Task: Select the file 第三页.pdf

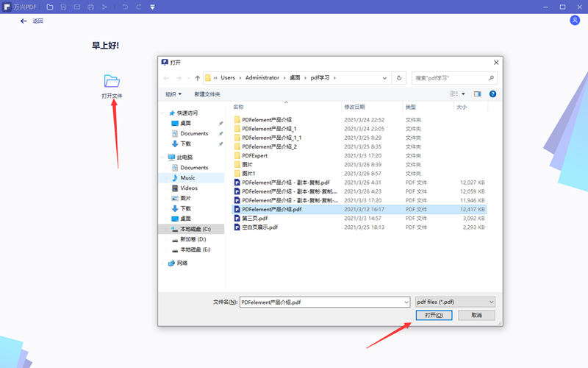Action: (254, 219)
